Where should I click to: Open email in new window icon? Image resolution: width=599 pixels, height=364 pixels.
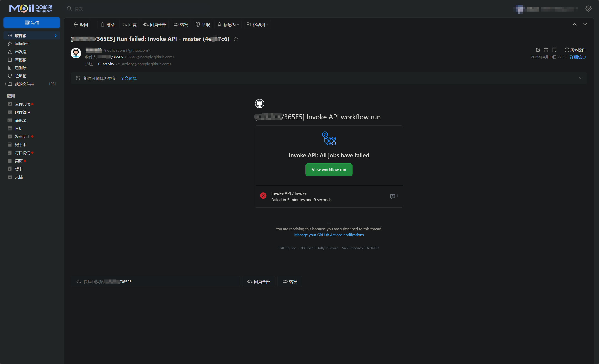(538, 50)
